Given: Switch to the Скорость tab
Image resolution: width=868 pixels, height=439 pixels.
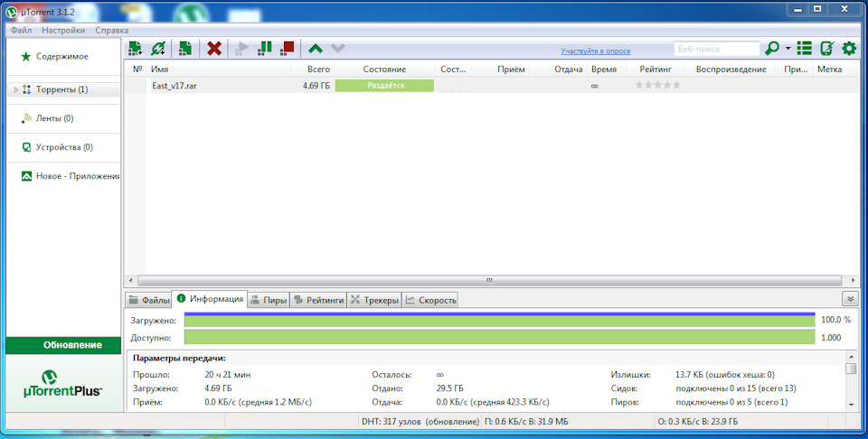Looking at the screenshot, I should [430, 300].
